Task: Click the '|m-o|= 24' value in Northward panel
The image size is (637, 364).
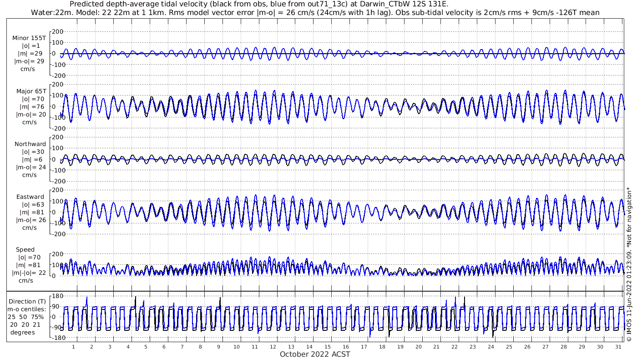Action: 30,167
